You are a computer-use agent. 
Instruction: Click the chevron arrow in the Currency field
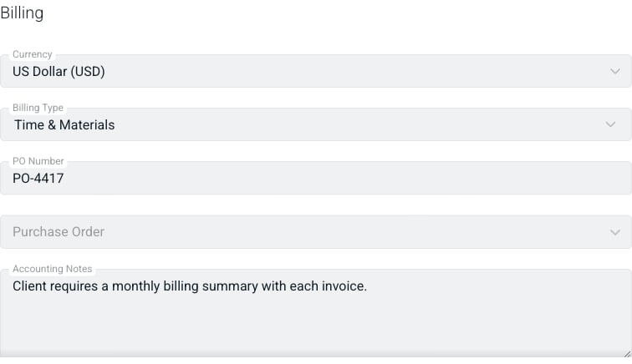coord(614,72)
